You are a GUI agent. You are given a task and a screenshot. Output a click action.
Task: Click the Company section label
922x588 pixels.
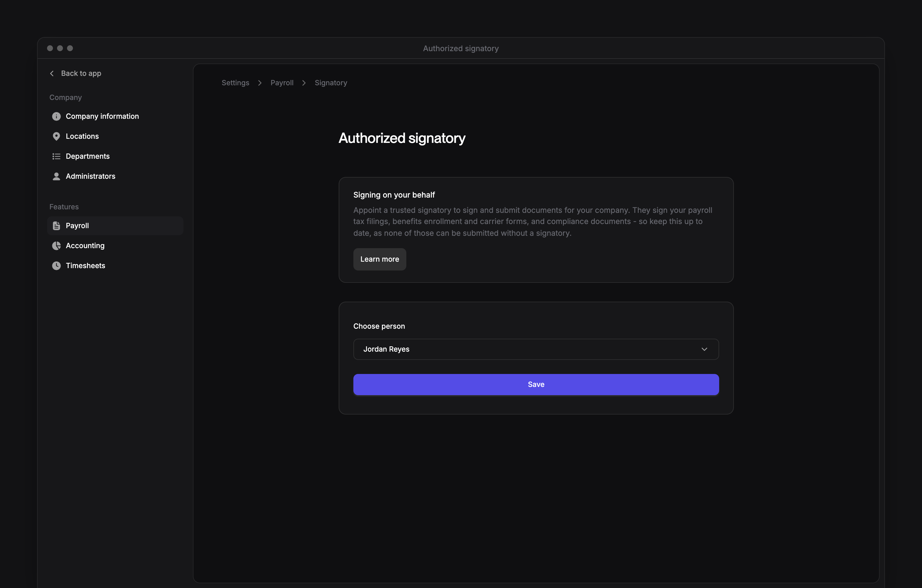tap(66, 98)
